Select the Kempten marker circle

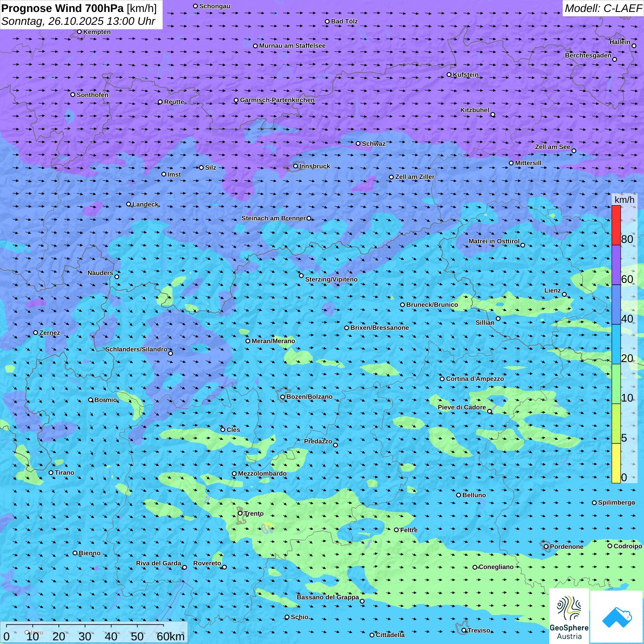[80, 32]
